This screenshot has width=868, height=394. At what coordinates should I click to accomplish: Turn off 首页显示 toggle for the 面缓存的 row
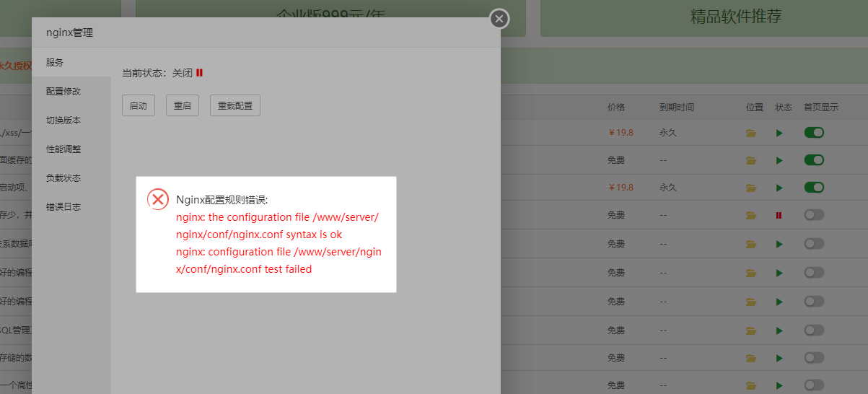click(x=814, y=159)
